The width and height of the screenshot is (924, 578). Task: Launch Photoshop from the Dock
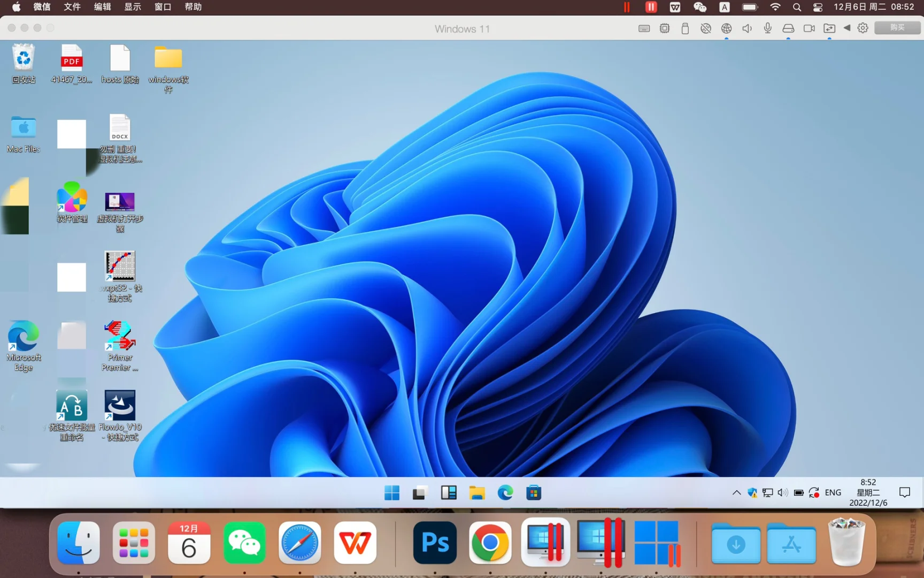(435, 543)
